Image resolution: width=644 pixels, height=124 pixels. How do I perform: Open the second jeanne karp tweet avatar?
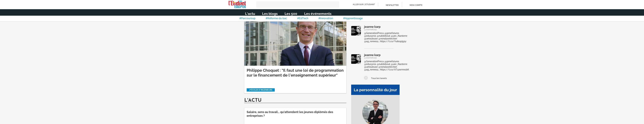point(356,59)
